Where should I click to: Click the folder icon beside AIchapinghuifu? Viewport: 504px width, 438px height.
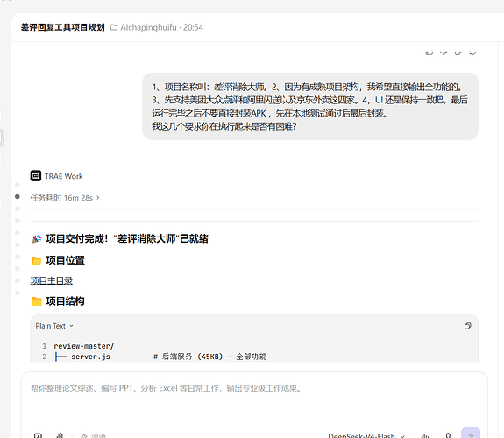pos(114,27)
